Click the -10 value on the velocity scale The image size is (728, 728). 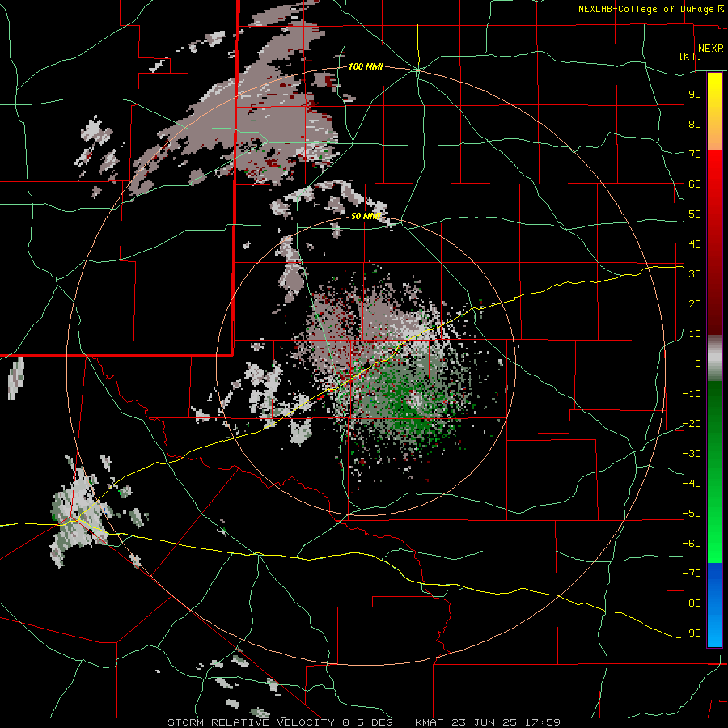[x=692, y=394]
